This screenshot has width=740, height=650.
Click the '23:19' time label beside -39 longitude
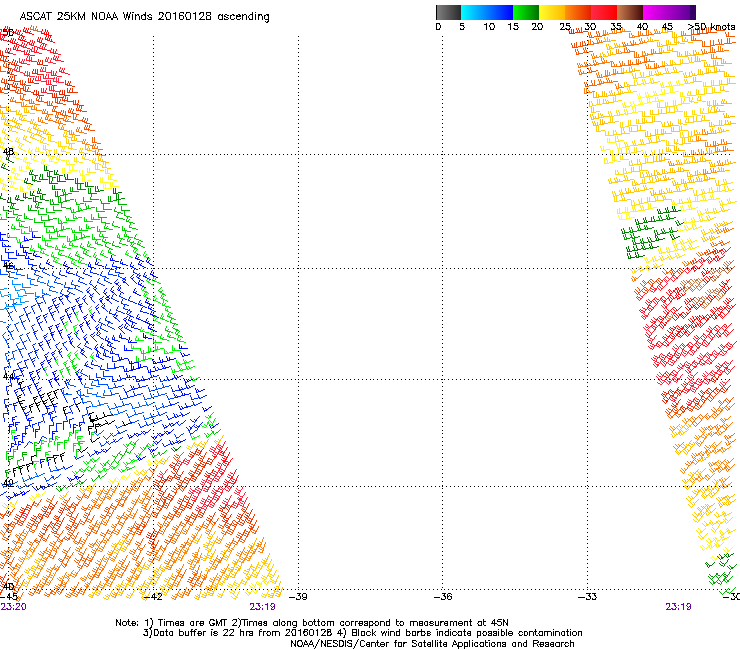[x=262, y=607]
